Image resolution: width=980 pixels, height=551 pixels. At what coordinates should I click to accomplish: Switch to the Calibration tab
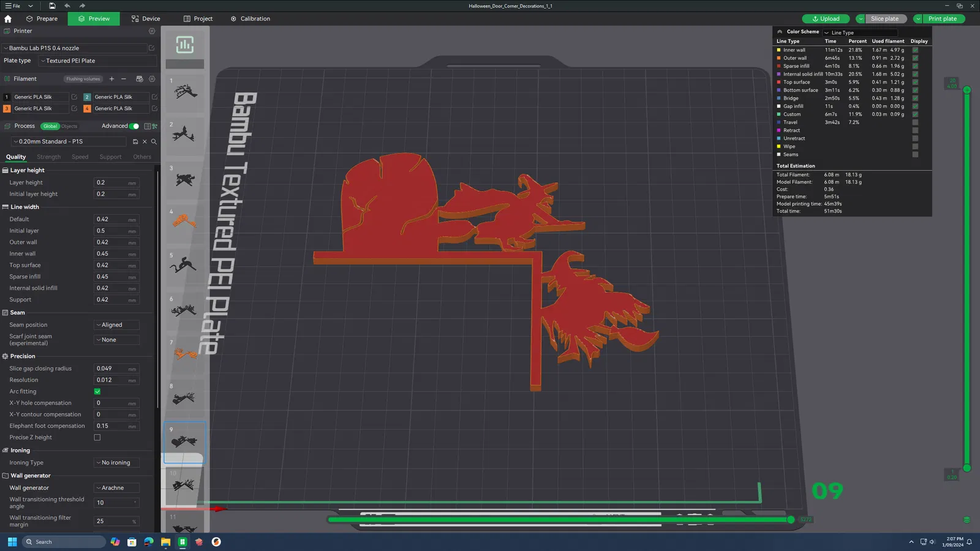point(251,19)
